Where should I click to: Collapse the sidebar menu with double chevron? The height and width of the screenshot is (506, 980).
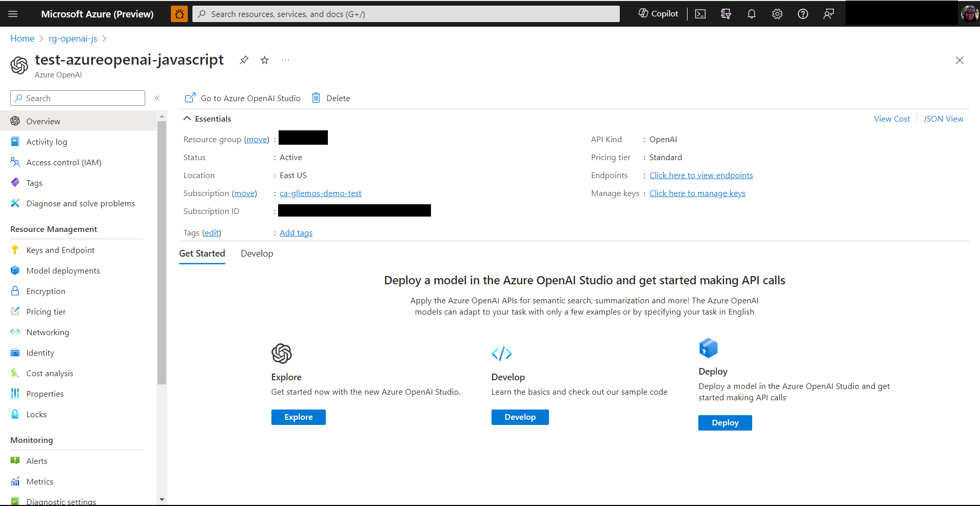coord(157,98)
